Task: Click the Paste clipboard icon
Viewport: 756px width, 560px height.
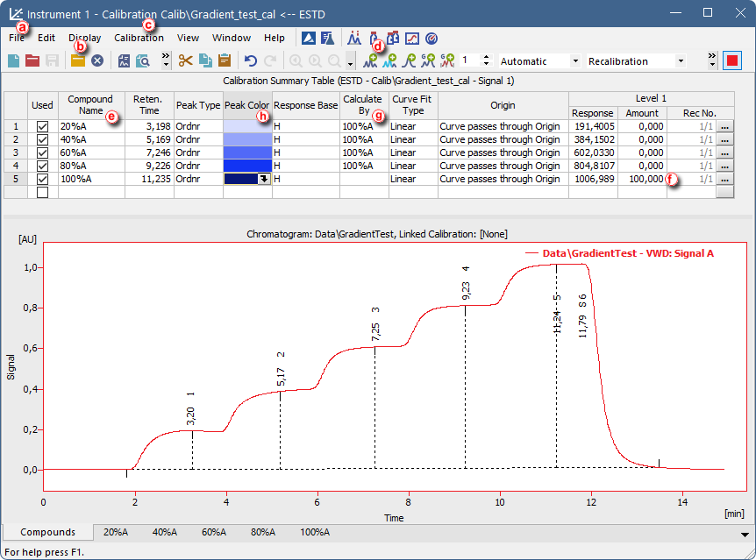Action: 225,60
